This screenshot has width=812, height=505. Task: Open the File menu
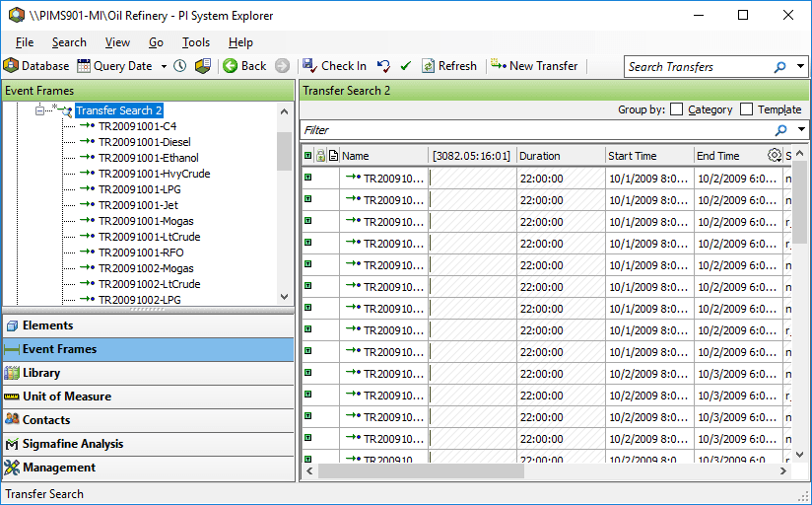point(25,42)
